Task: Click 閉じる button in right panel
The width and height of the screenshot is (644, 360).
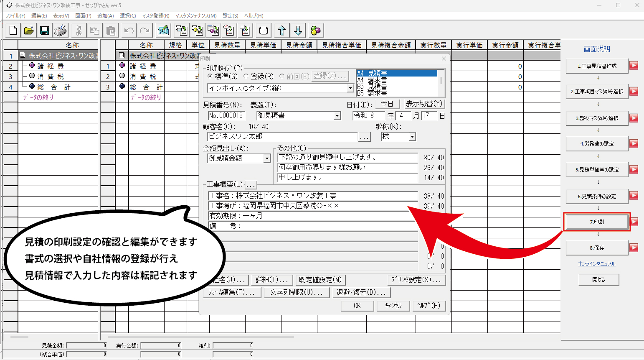Action: pos(598,279)
